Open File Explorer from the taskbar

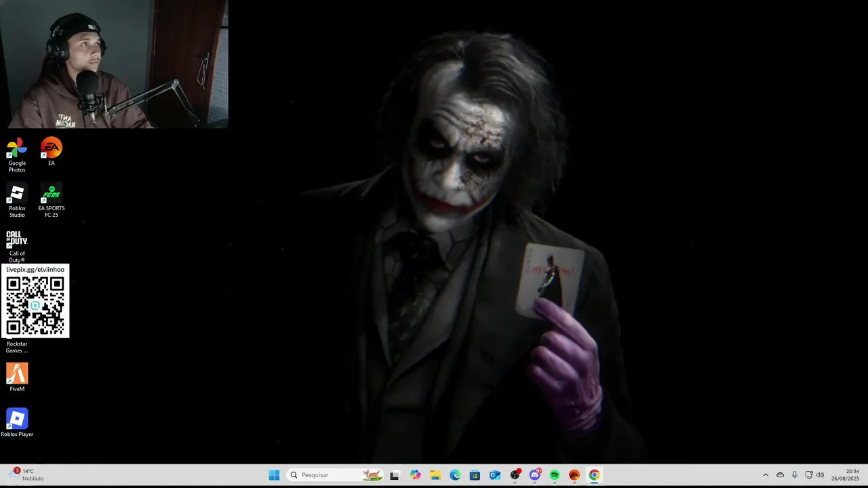435,475
